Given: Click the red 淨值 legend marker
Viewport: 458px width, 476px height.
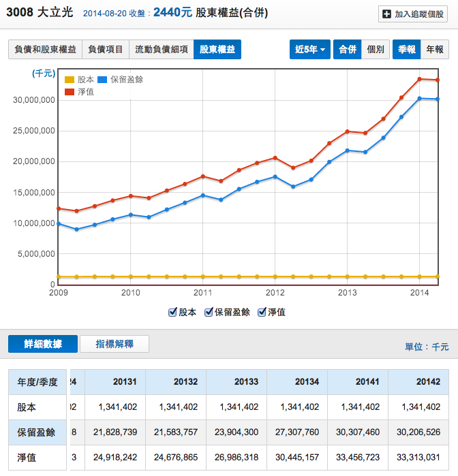Looking at the screenshot, I should 69,92.
